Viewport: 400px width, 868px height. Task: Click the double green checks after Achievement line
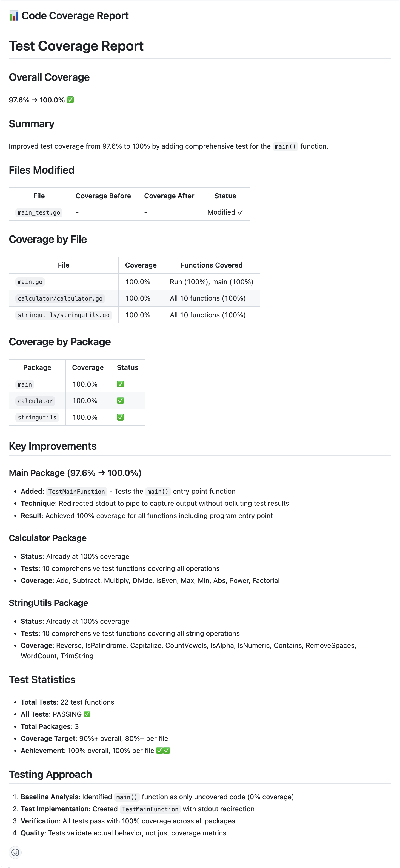coord(163,751)
